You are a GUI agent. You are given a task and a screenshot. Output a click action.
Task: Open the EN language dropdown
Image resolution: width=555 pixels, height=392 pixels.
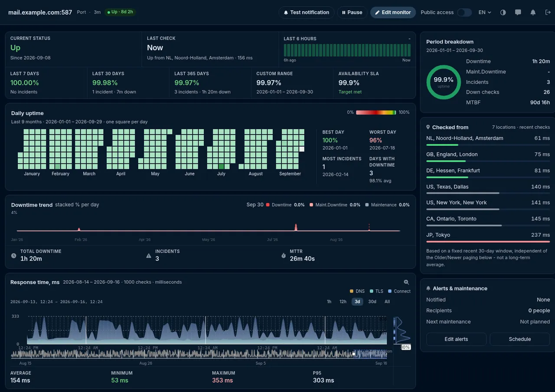pos(485,13)
